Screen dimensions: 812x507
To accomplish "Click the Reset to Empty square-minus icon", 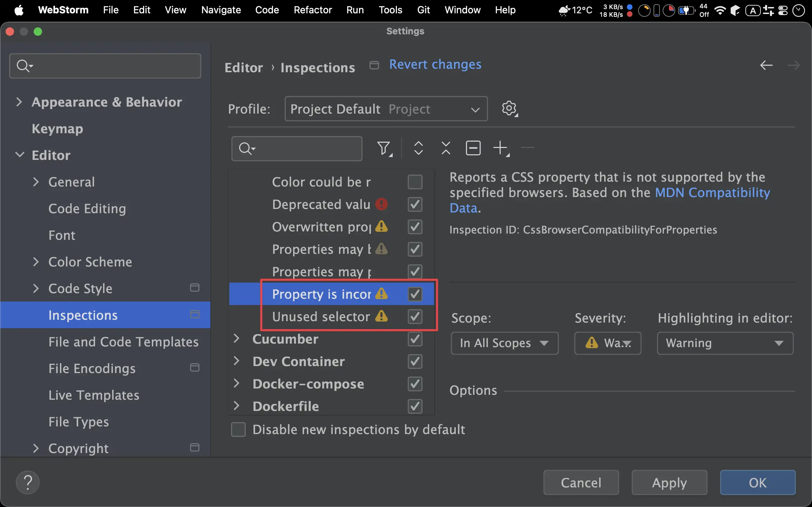I will tap(473, 148).
